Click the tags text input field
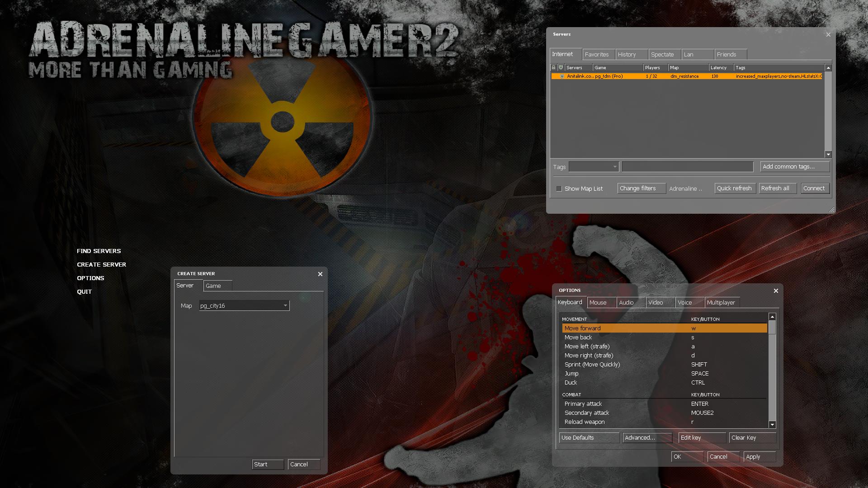868x488 pixels. click(x=688, y=167)
